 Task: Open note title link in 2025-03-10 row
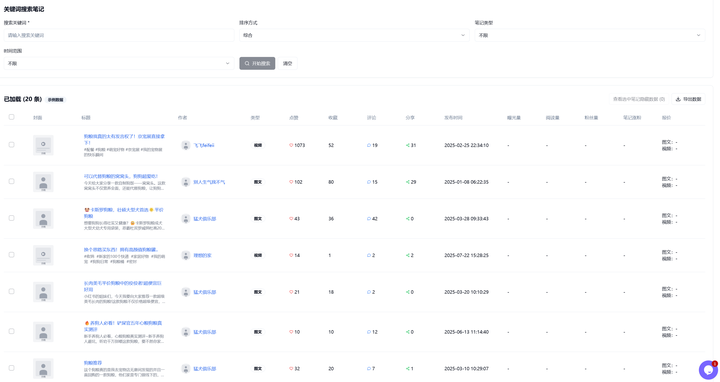(x=93, y=363)
